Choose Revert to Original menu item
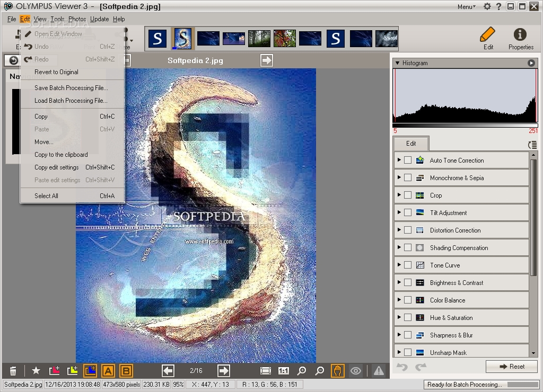This screenshot has width=543, height=392. pyautogui.click(x=72, y=72)
